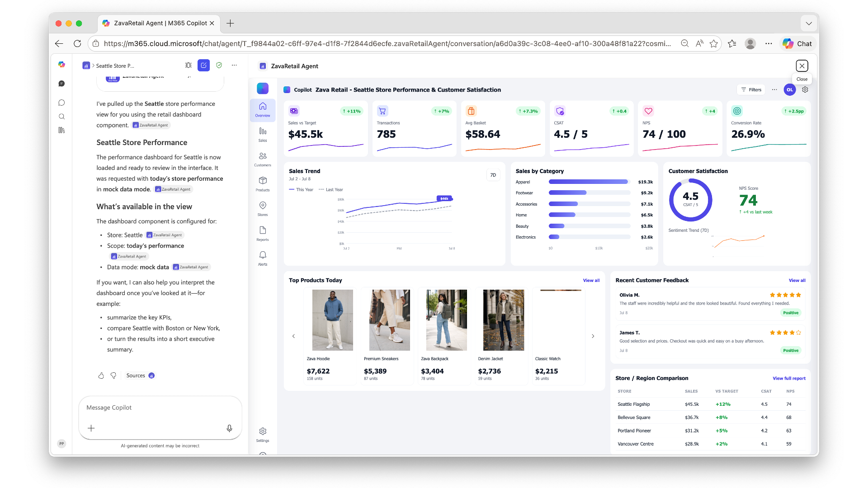Click View all for Recent Customer Feedback

(797, 281)
